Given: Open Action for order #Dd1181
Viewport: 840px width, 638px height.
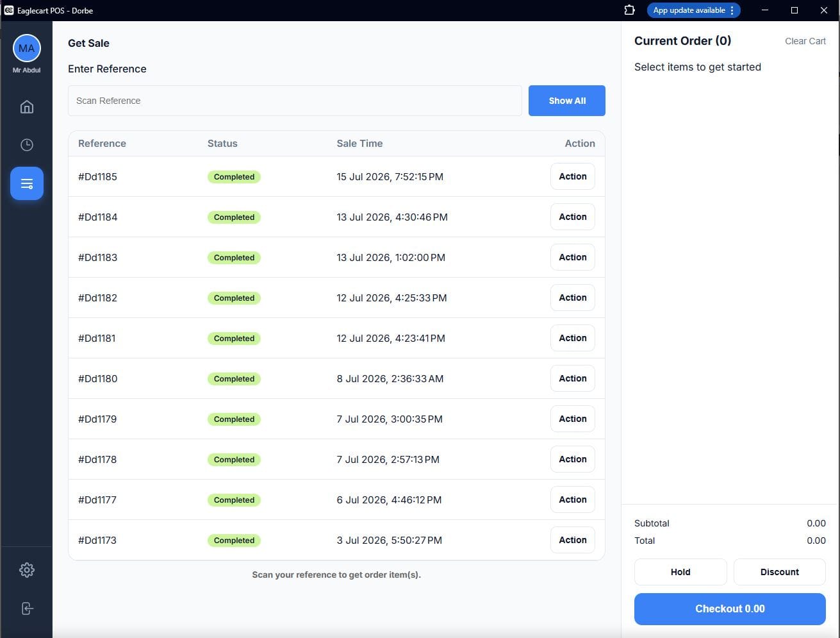Looking at the screenshot, I should click(x=573, y=338).
